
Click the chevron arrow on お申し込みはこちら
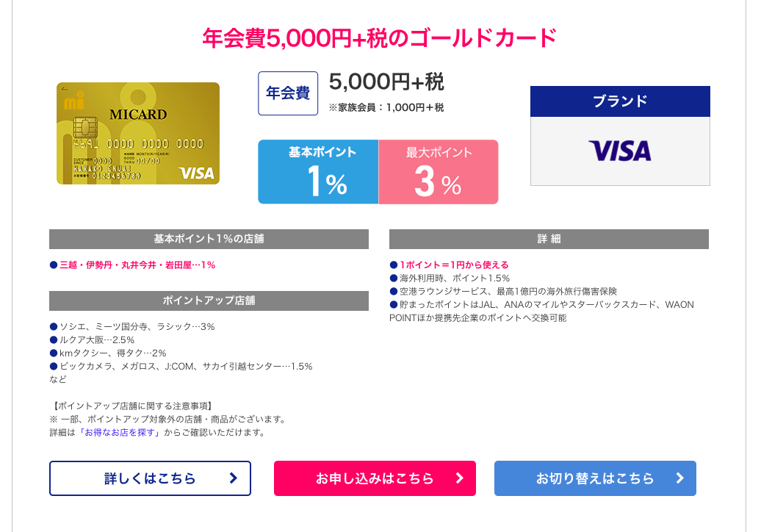point(459,478)
